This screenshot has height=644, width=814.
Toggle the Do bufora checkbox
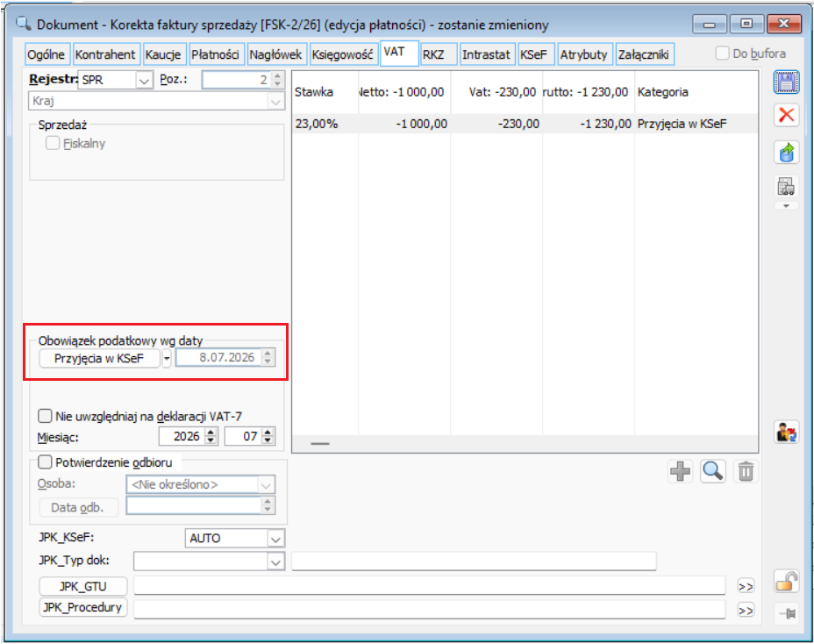coord(722,53)
